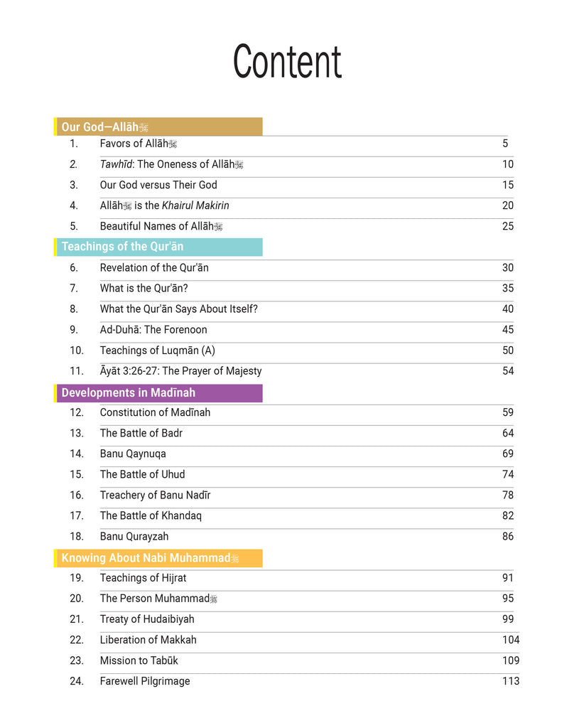Click the "Content" page title
The image size is (562, 728).
pos(287,63)
